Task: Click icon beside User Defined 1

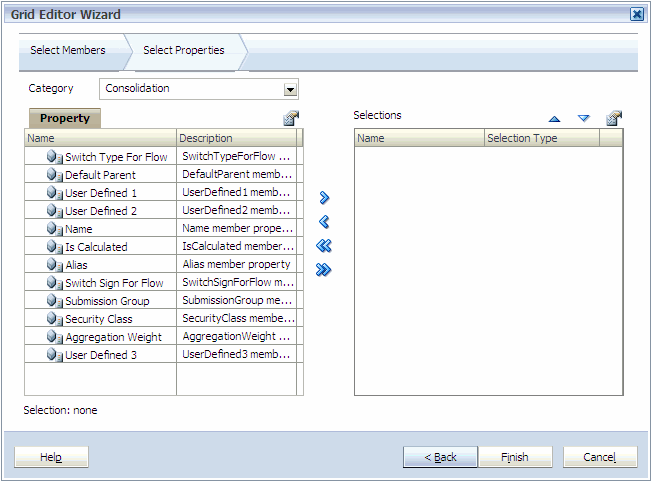Action: click(54, 193)
